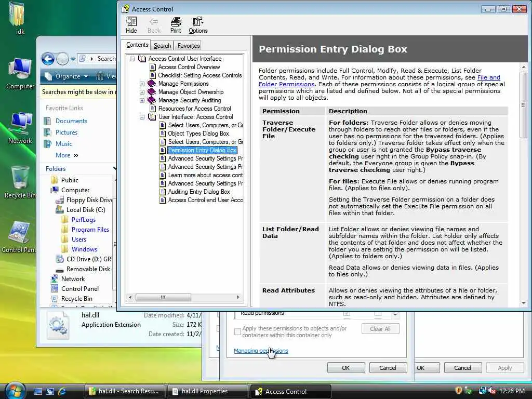The width and height of the screenshot is (532, 399).
Task: Click the Clear All button
Action: click(380, 329)
